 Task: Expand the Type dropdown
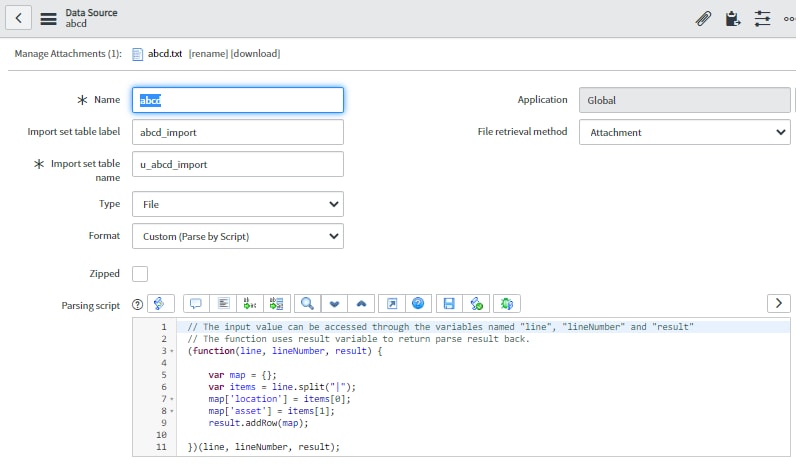click(237, 204)
